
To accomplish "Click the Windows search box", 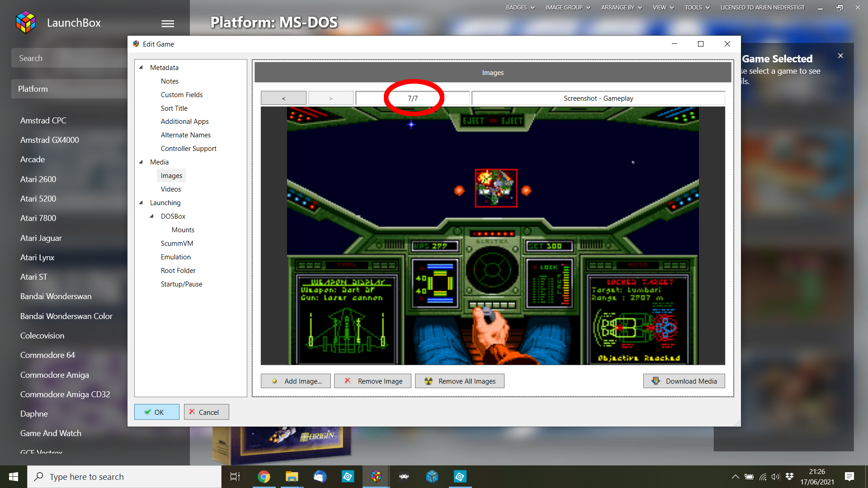I will click(124, 477).
